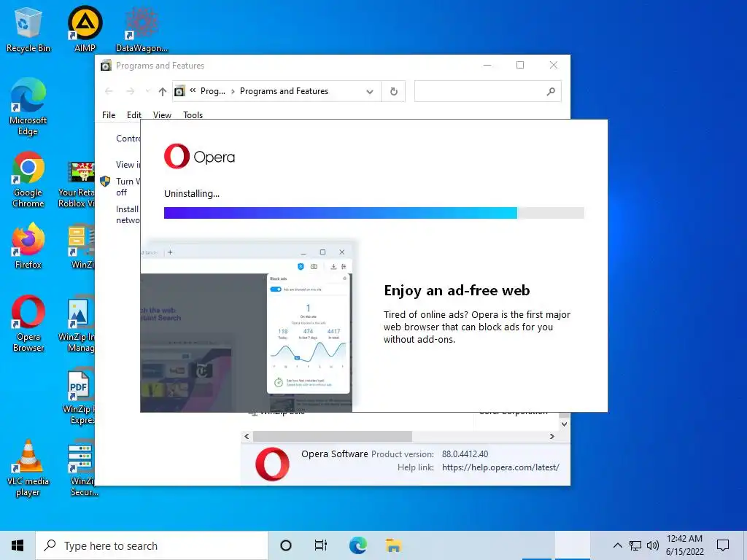Launch Google Chrome from desktop
Viewport: 747px width, 560px height.
point(28,179)
